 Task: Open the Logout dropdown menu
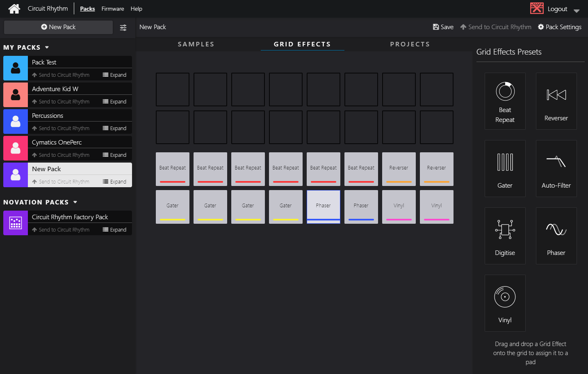pyautogui.click(x=577, y=11)
